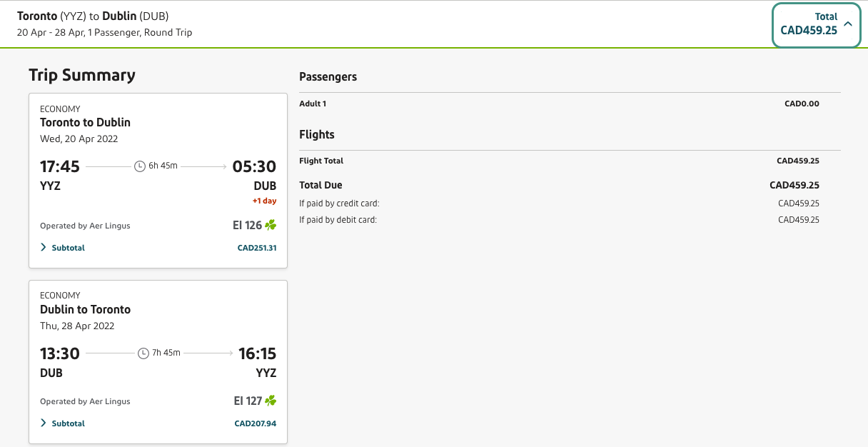Click the 'If paid by credit card' line
The height and width of the screenshot is (447, 868).
tap(339, 204)
